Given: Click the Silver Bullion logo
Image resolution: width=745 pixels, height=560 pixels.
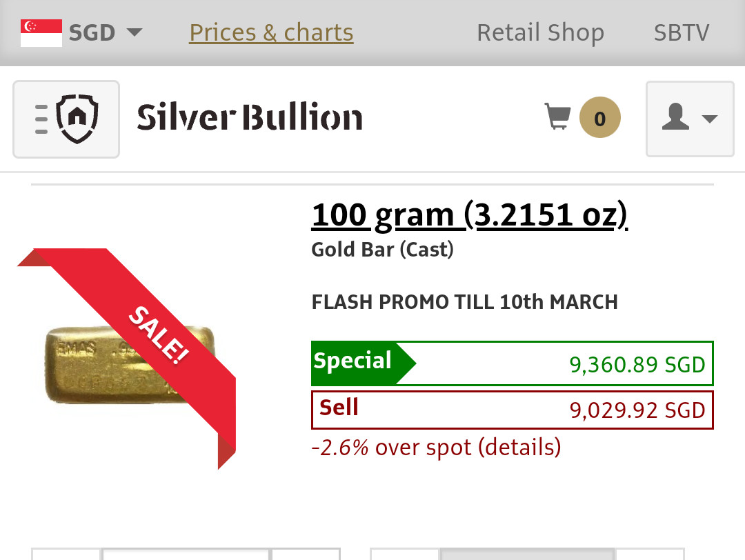Looking at the screenshot, I should pyautogui.click(x=249, y=119).
